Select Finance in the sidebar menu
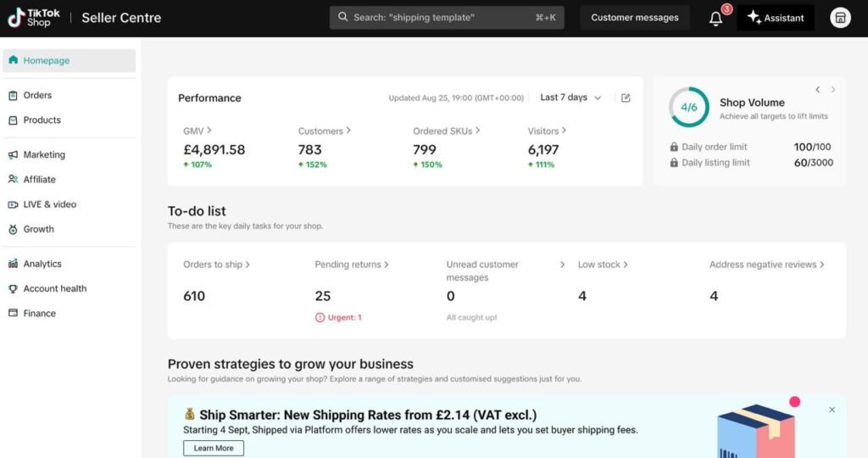This screenshot has height=458, width=868. coord(39,314)
